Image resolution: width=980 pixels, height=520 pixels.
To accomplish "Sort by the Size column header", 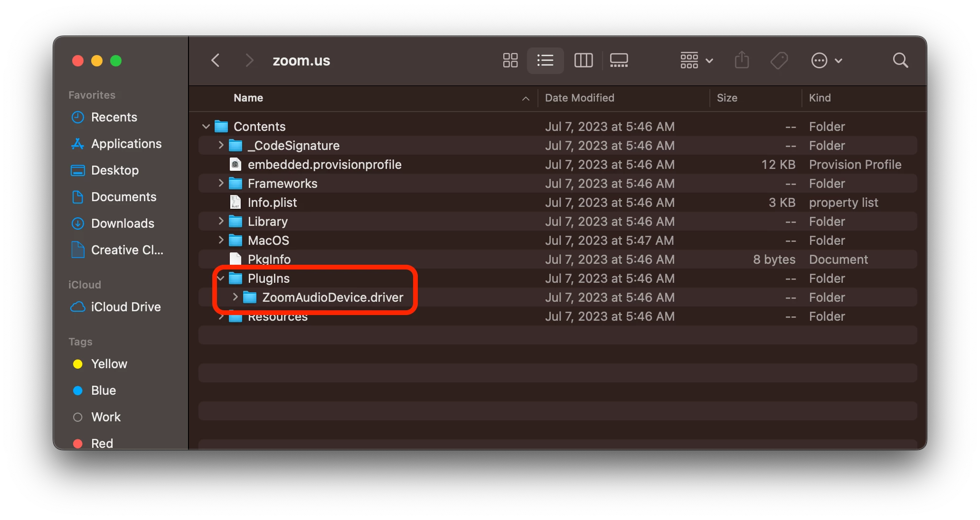I will tap(727, 98).
